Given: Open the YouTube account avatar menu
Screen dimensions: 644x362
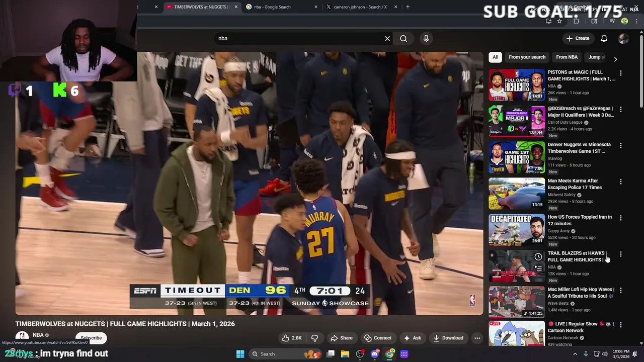Looking at the screenshot, I should tap(623, 39).
